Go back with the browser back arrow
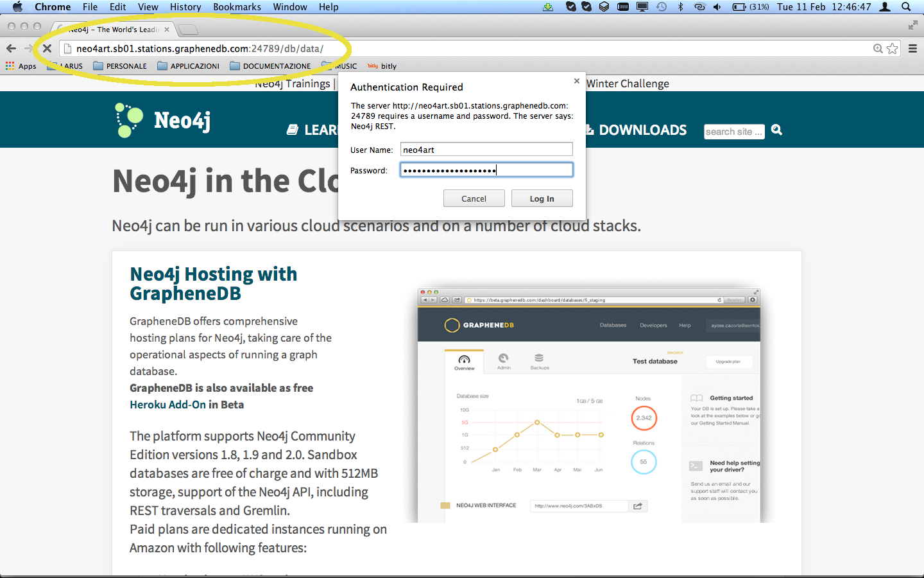Viewport: 924px width, 578px height. pyautogui.click(x=11, y=48)
